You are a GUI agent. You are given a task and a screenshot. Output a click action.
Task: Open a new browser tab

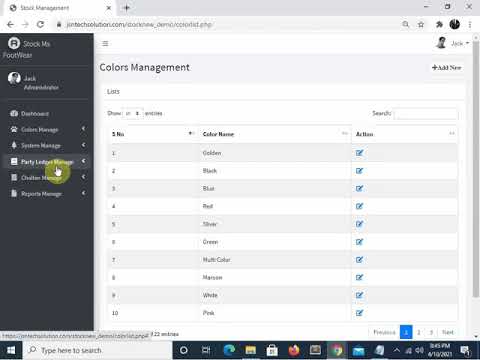tap(126, 8)
